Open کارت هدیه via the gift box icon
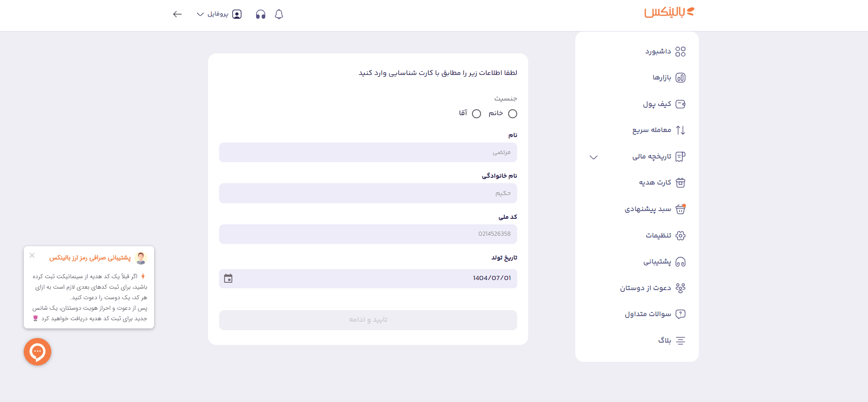This screenshot has height=402, width=868. click(681, 182)
